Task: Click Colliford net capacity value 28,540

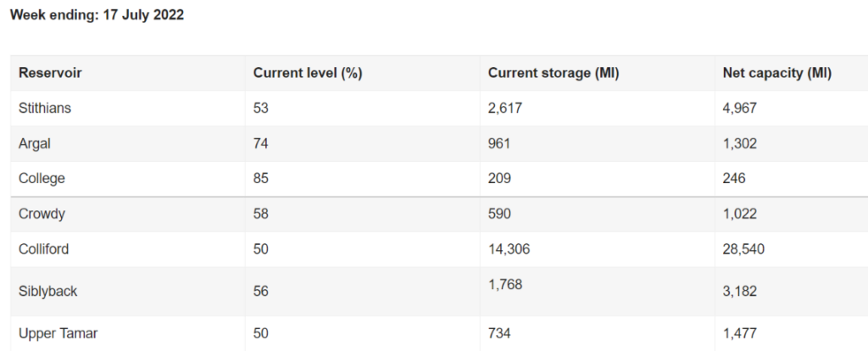Action: point(743,249)
